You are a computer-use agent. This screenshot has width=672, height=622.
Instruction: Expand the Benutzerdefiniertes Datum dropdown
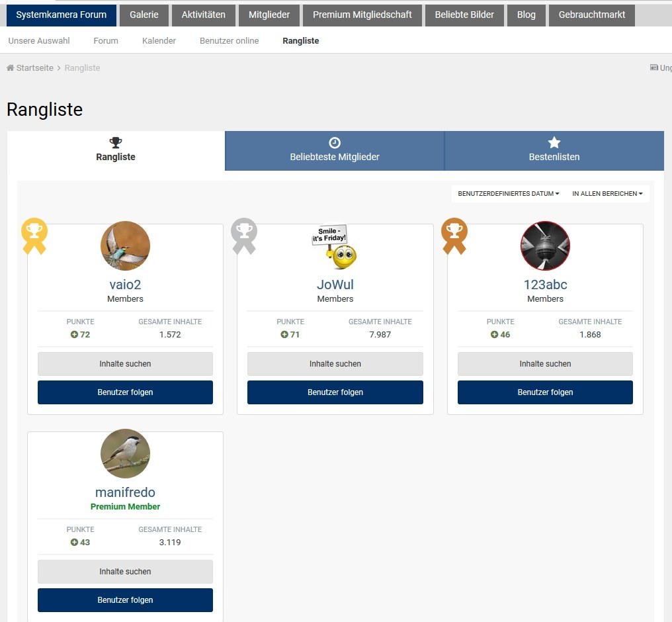(508, 194)
